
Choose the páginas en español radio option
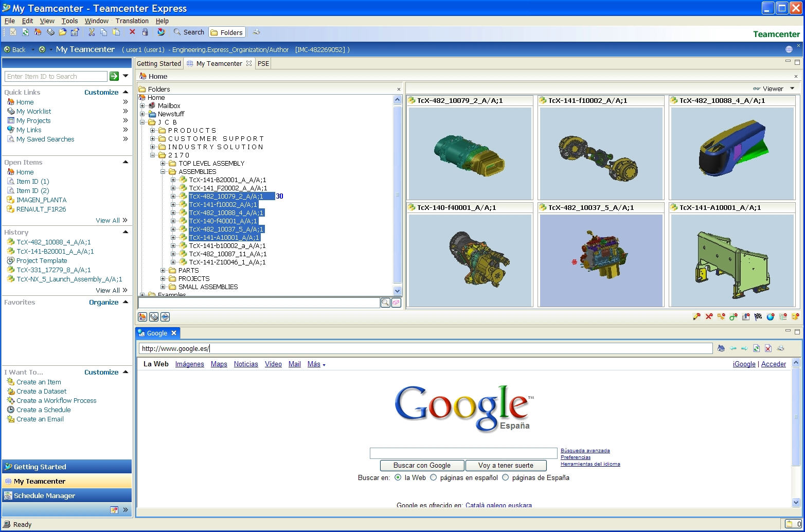[x=434, y=477]
